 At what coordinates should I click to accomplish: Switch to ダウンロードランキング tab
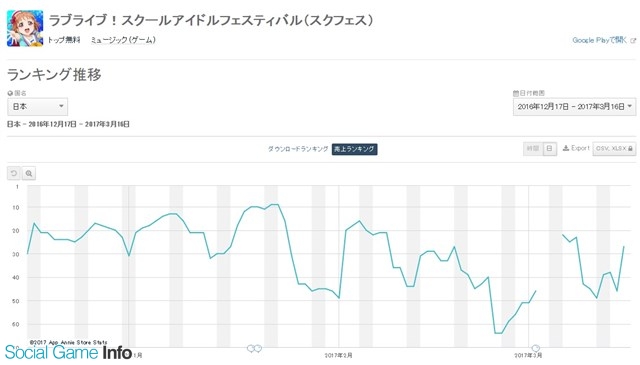pos(298,149)
